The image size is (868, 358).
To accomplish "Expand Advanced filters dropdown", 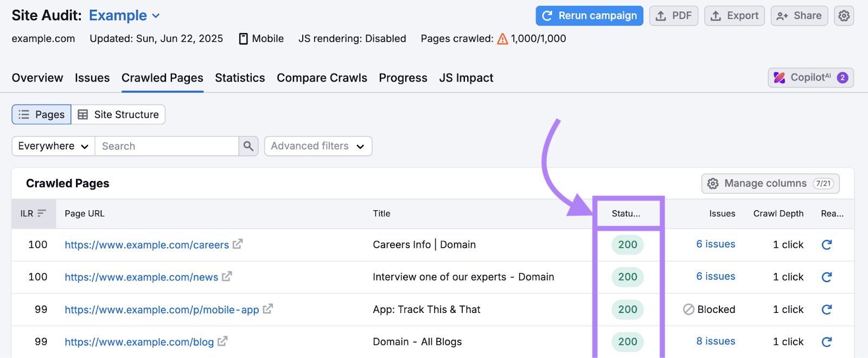I will (x=318, y=146).
